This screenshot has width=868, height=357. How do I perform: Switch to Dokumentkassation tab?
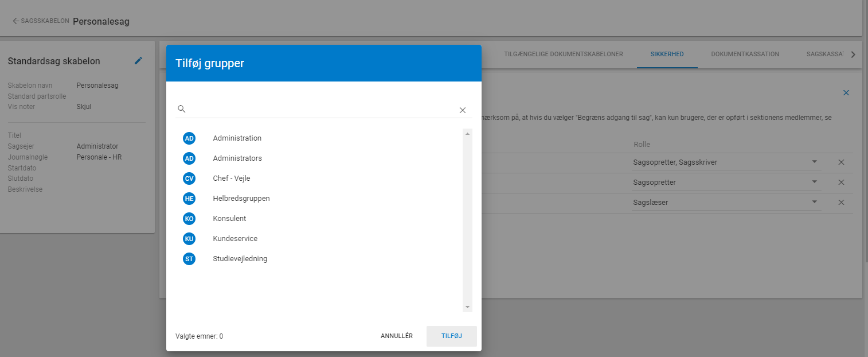[745, 55]
